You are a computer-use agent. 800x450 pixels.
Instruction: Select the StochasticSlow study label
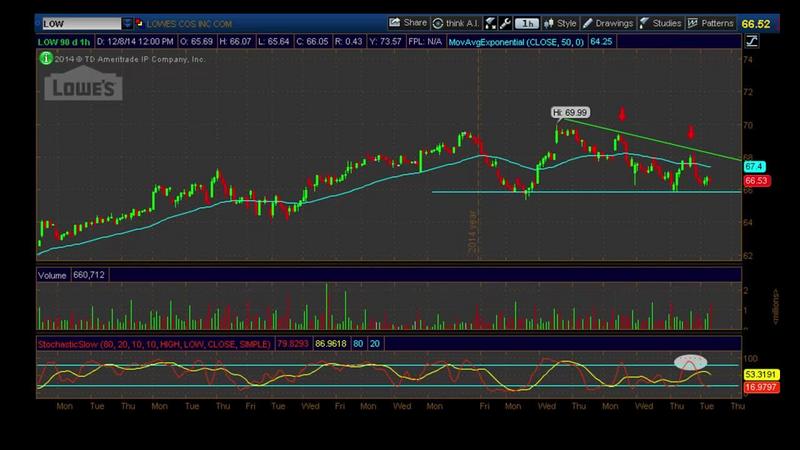(x=154, y=344)
